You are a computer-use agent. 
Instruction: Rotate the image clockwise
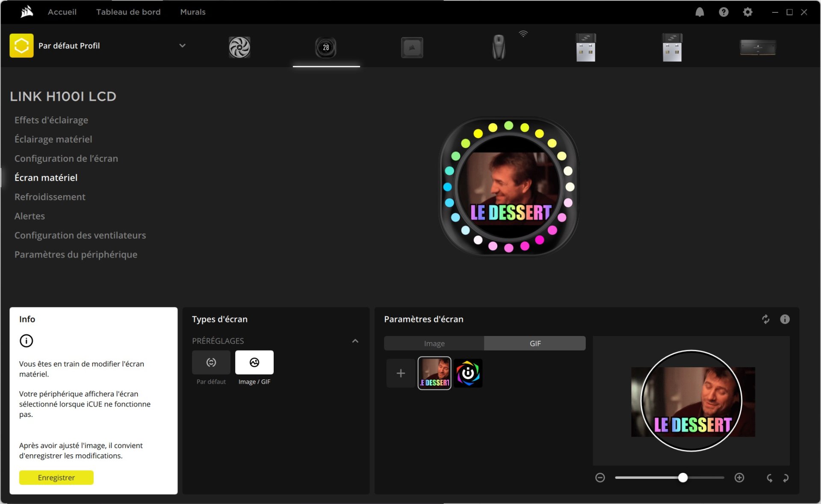[786, 478]
